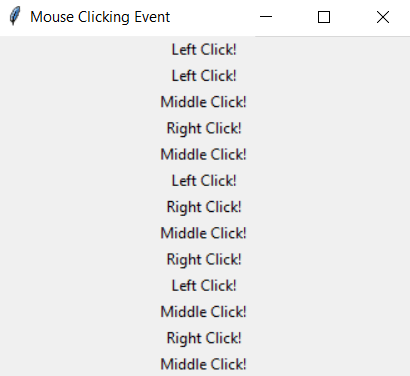Click the third 'Middle Click!' label from top

click(203, 233)
